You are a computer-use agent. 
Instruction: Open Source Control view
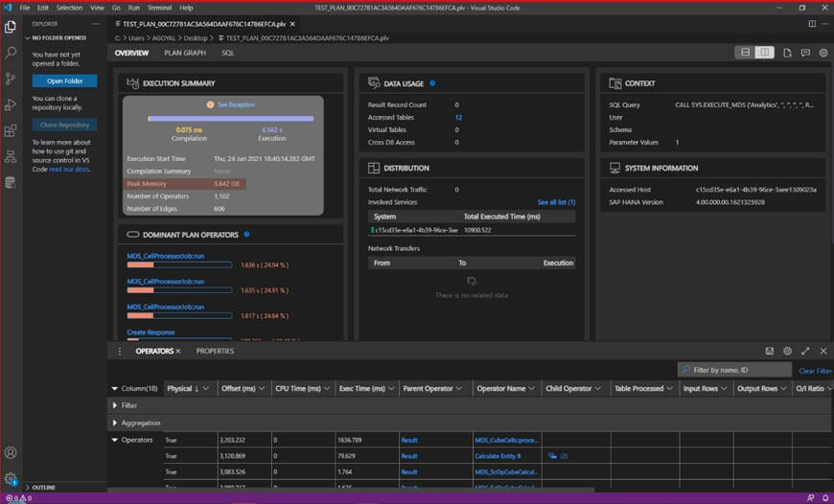(x=11, y=79)
